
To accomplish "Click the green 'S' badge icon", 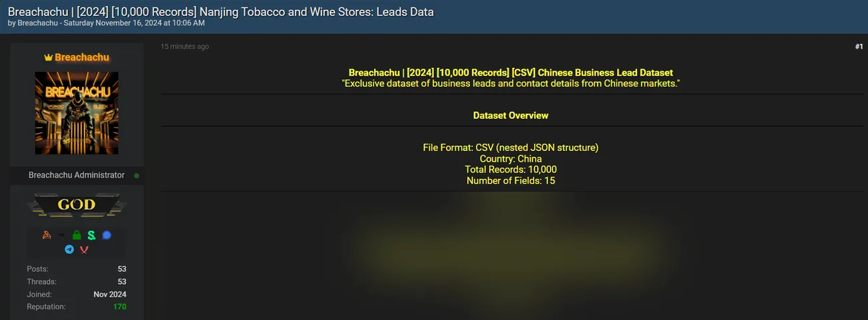I will pyautogui.click(x=91, y=235).
